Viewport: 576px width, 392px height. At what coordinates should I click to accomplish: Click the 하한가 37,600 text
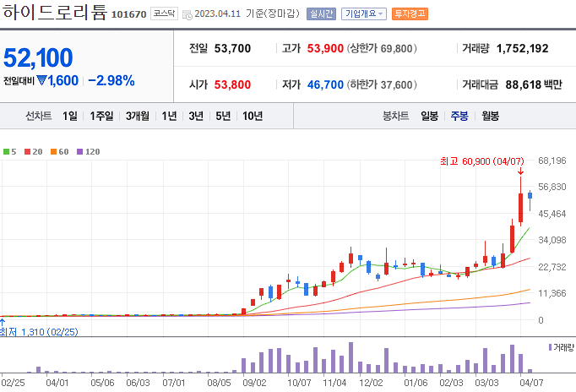(382, 84)
